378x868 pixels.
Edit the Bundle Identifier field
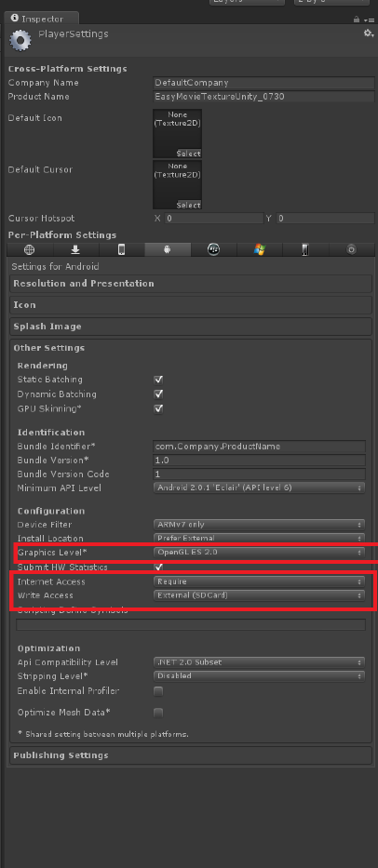259,447
